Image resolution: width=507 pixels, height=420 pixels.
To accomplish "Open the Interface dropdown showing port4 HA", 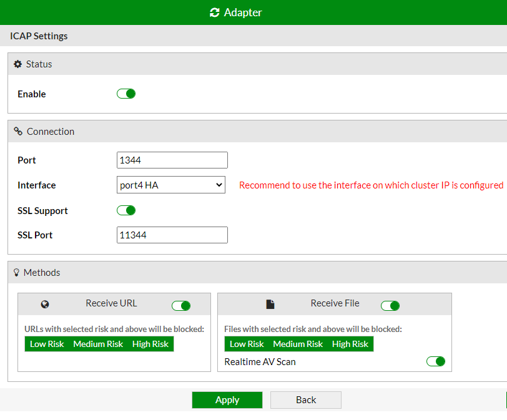I will click(171, 185).
